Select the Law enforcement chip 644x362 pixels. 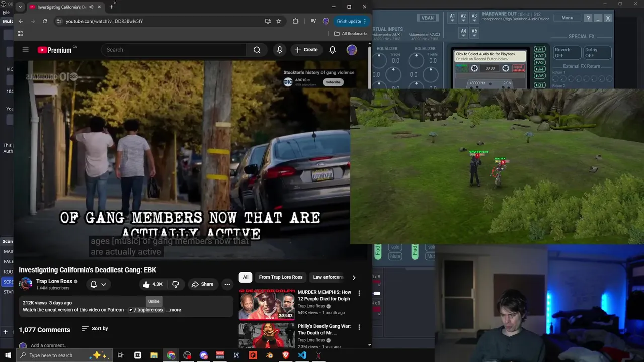328,277
